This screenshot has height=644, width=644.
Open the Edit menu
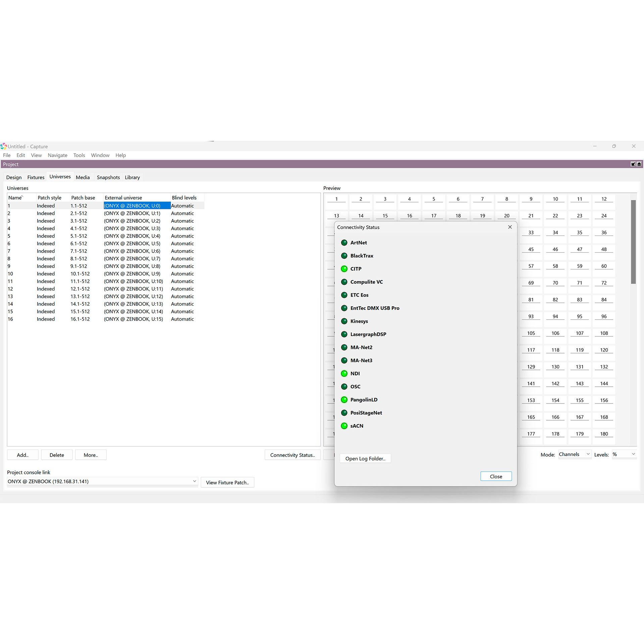(x=21, y=155)
